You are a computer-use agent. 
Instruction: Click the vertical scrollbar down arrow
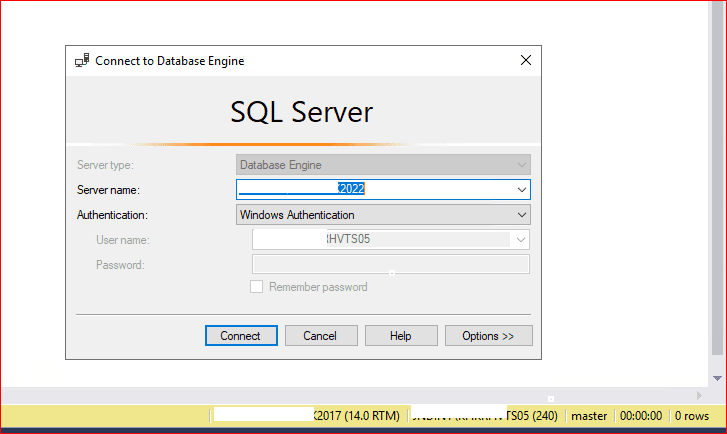click(x=717, y=378)
